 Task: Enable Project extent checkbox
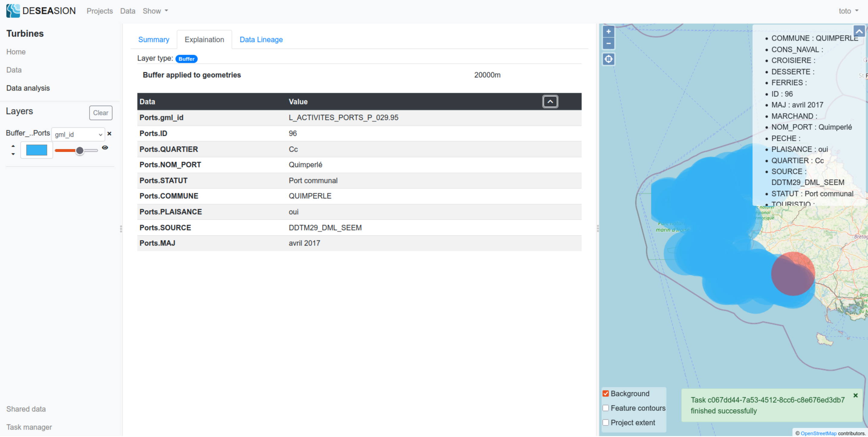click(x=605, y=422)
